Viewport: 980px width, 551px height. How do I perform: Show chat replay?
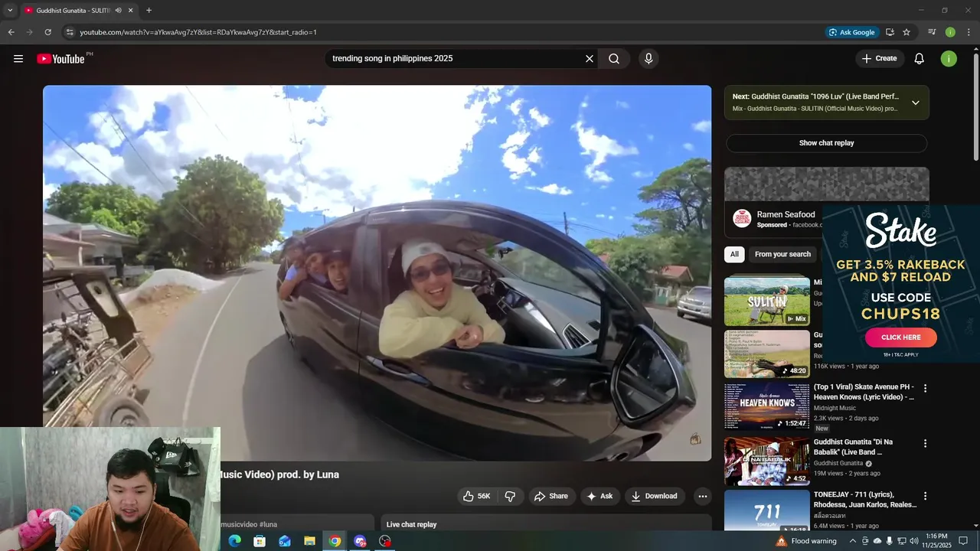pos(826,143)
